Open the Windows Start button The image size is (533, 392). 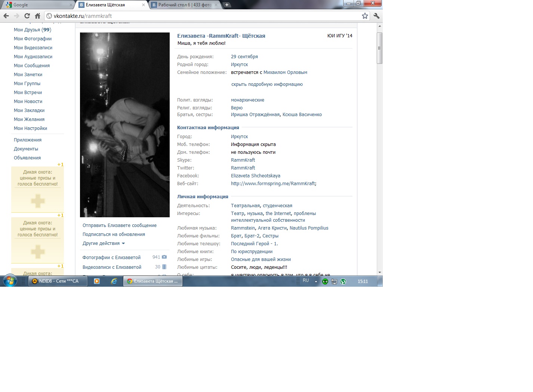[x=10, y=281]
